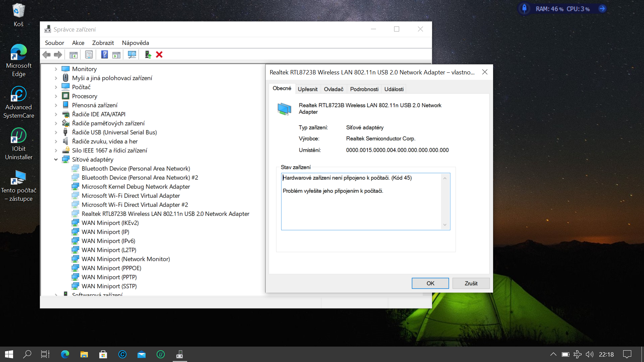Click the blue Help question mark icon
The width and height of the screenshot is (644, 362).
(104, 55)
